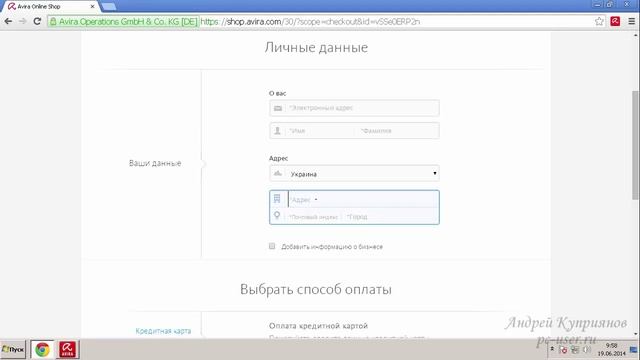Screen dimensions: 640x360
Task: Click the browser forward arrow
Action: coord(22,21)
